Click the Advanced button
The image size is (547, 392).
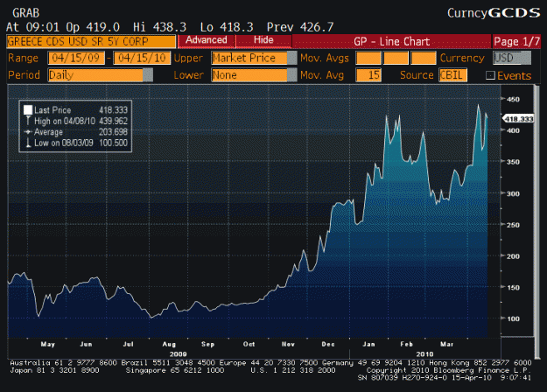(x=207, y=41)
